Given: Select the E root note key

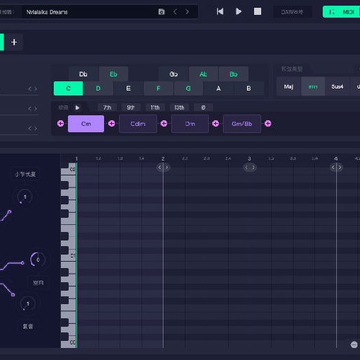Looking at the screenshot, I should [x=128, y=88].
